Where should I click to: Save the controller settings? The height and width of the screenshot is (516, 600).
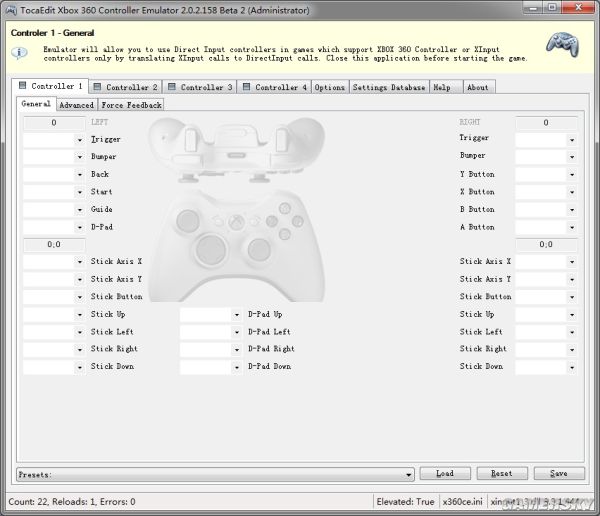pyautogui.click(x=559, y=474)
